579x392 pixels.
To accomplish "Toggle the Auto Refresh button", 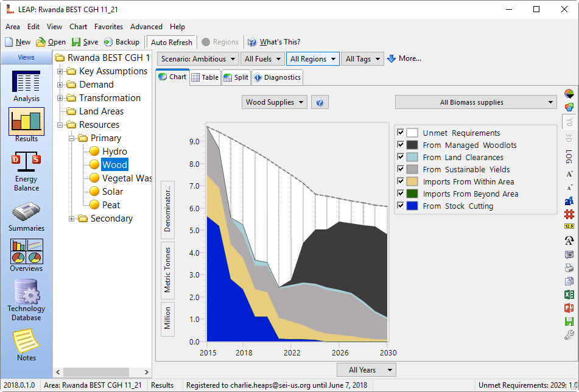I will [x=171, y=43].
